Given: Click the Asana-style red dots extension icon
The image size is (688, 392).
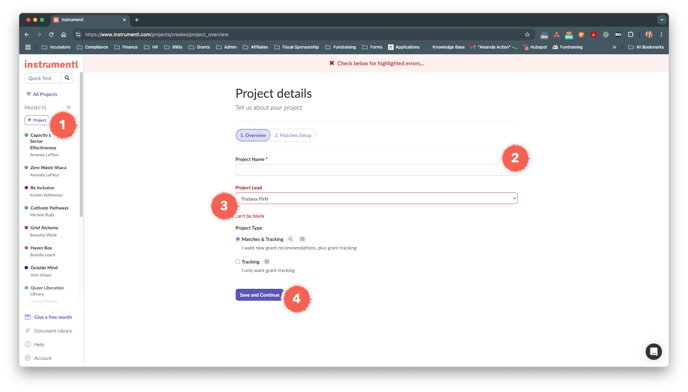Looking at the screenshot, I should pyautogui.click(x=556, y=34).
